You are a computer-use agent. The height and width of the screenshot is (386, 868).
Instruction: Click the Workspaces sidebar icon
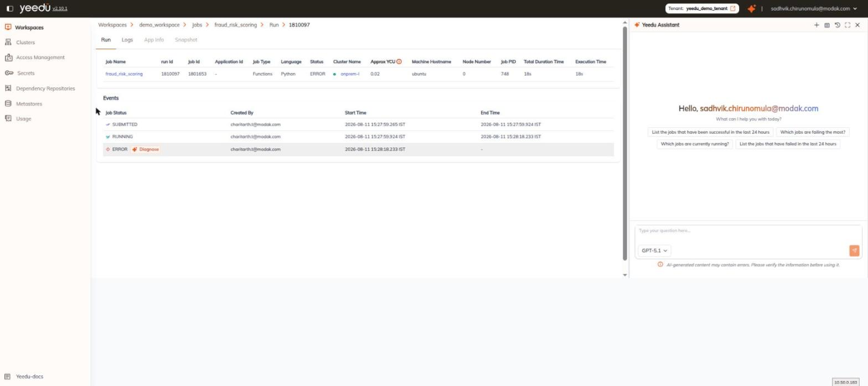point(8,27)
